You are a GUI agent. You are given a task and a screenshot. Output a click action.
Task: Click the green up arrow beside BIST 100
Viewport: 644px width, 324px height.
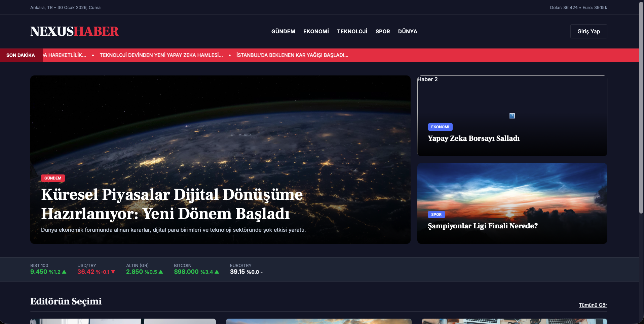pyautogui.click(x=64, y=272)
